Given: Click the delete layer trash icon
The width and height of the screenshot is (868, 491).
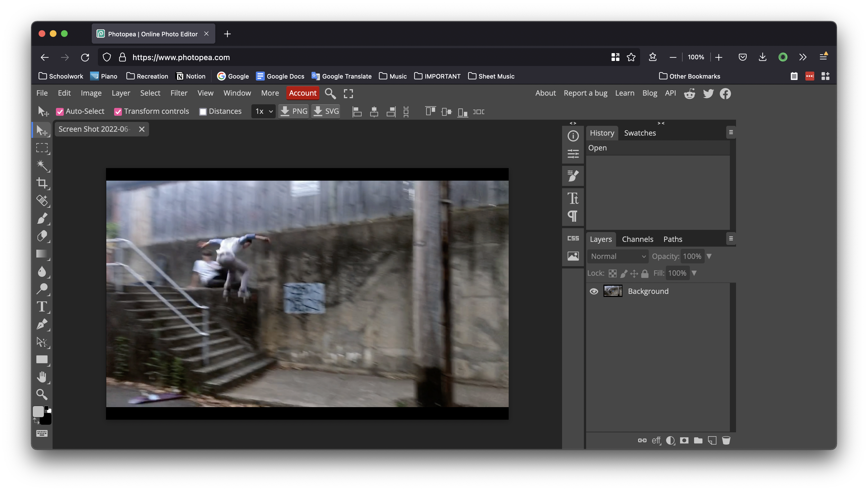Looking at the screenshot, I should [726, 440].
